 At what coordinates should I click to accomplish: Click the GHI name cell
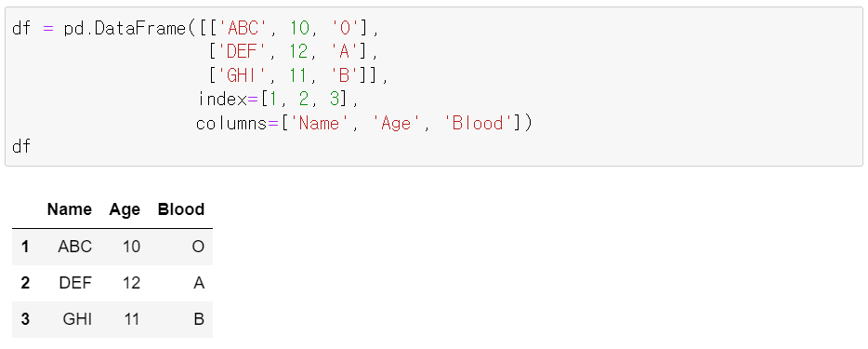point(77,319)
